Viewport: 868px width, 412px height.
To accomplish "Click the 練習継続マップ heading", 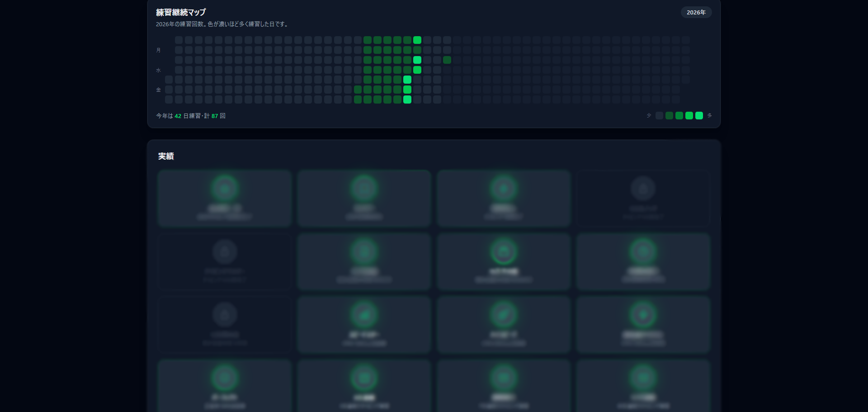I will pos(181,12).
